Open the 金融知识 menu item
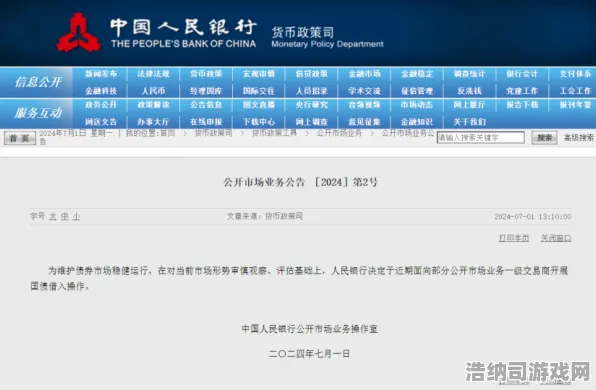The width and height of the screenshot is (596, 390). 417,122
